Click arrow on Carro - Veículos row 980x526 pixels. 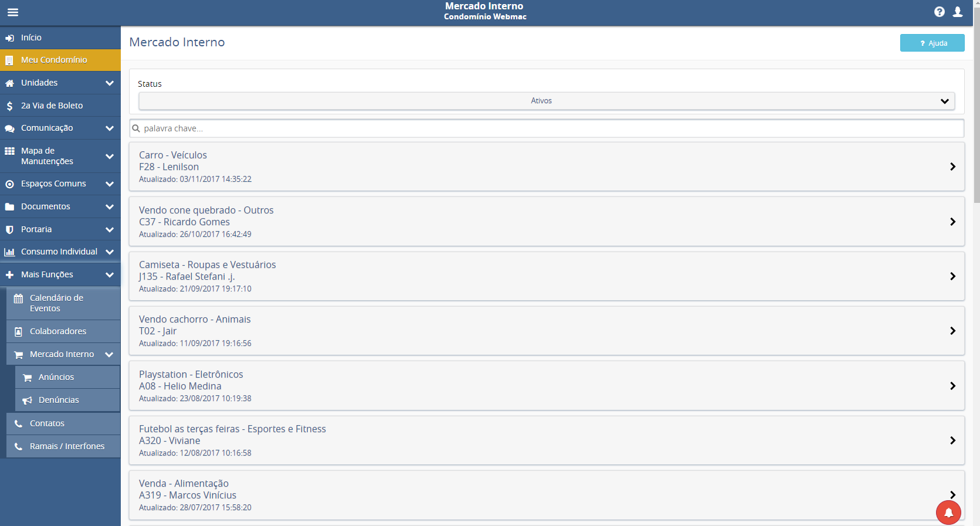(952, 167)
